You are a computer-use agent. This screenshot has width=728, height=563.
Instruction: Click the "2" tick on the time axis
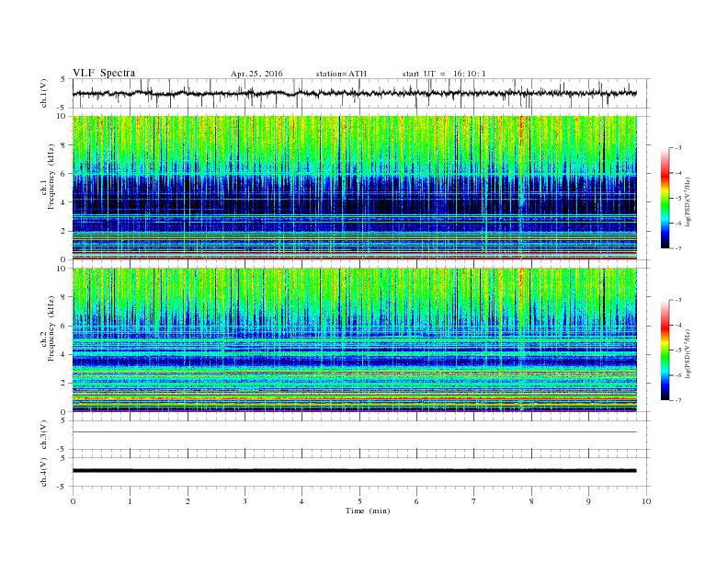click(x=188, y=501)
